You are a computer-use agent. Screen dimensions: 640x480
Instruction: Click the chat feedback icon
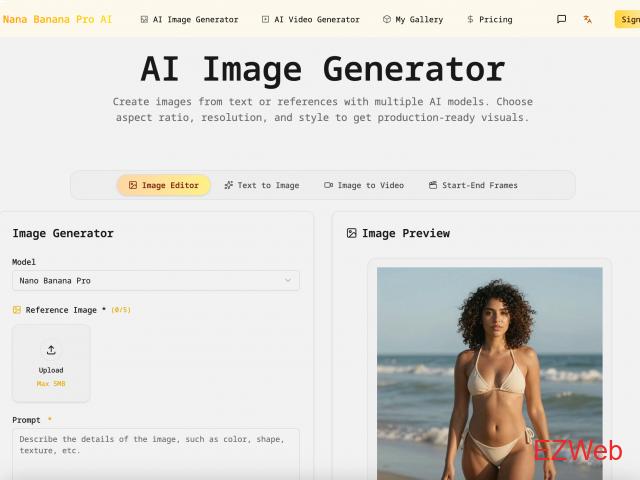tap(562, 19)
